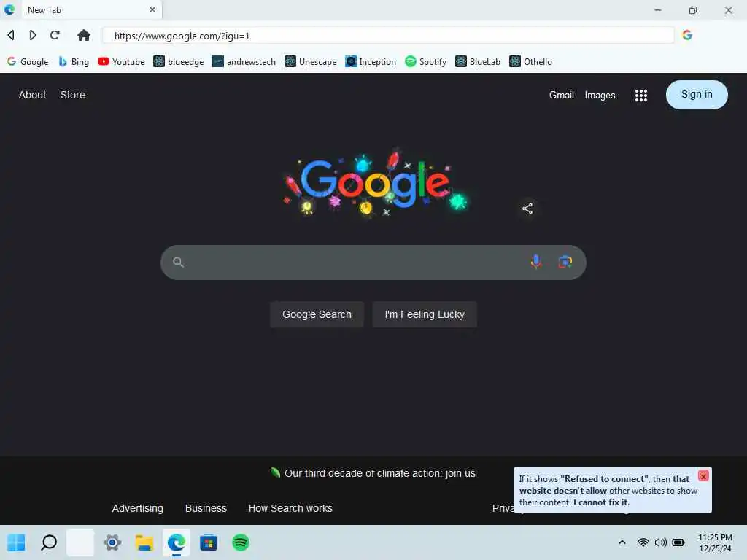Open the Gmail link
Screen dimensions: 747x560
(x=561, y=96)
